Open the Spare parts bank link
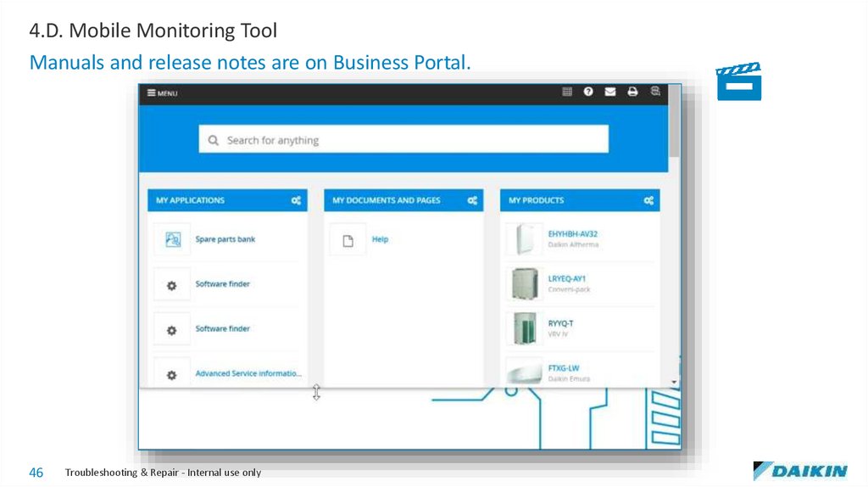 225,239
